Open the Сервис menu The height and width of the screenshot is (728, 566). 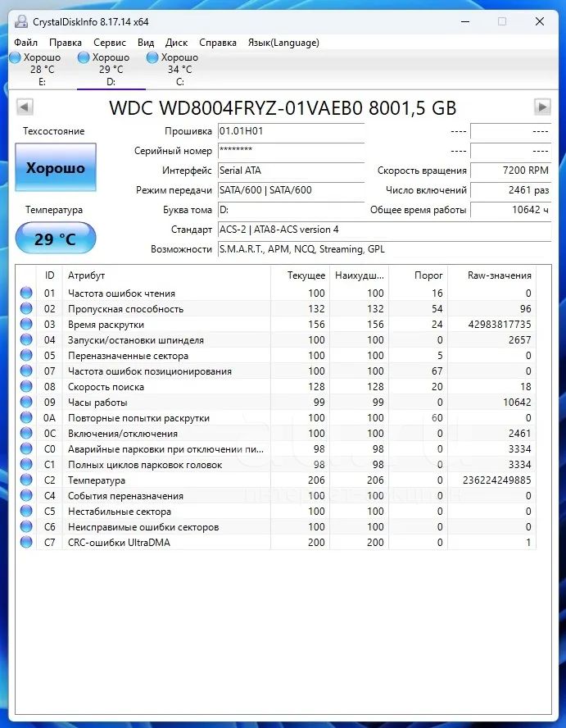(110, 43)
